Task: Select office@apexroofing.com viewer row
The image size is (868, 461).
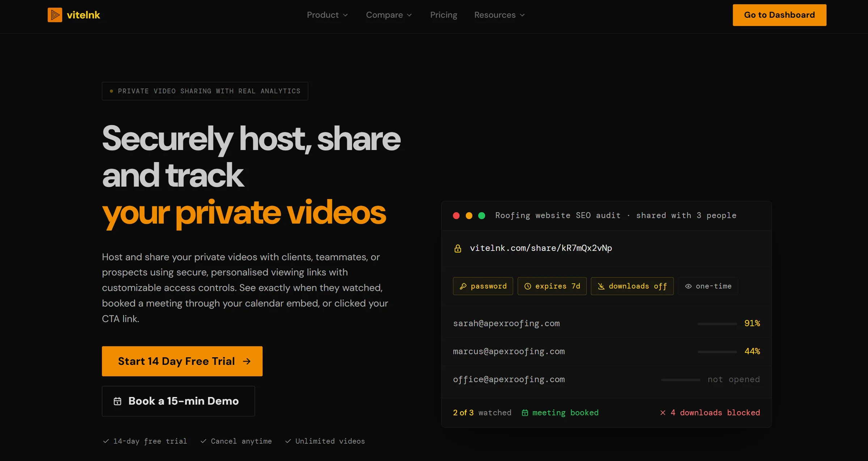Action: coord(607,380)
